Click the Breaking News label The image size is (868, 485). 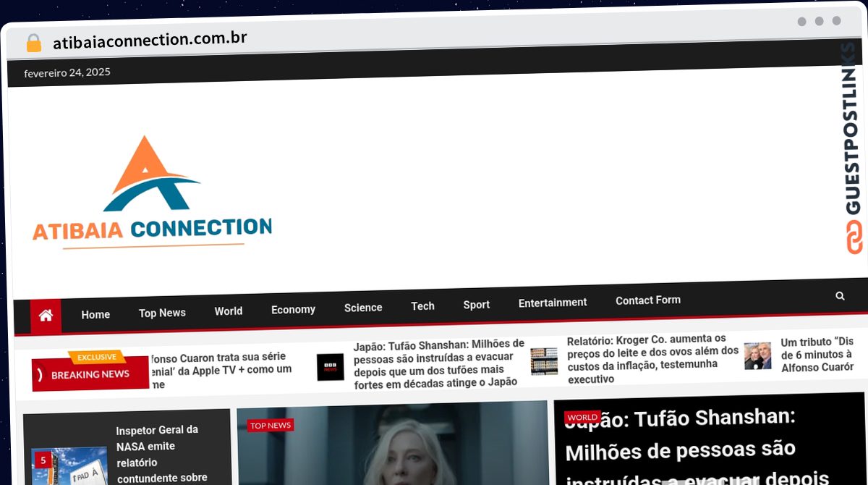coord(90,374)
